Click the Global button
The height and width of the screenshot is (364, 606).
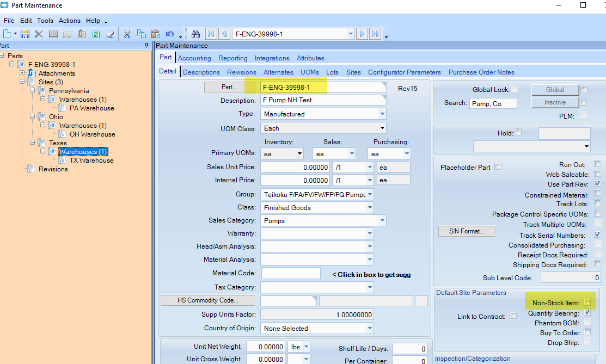[x=555, y=90]
